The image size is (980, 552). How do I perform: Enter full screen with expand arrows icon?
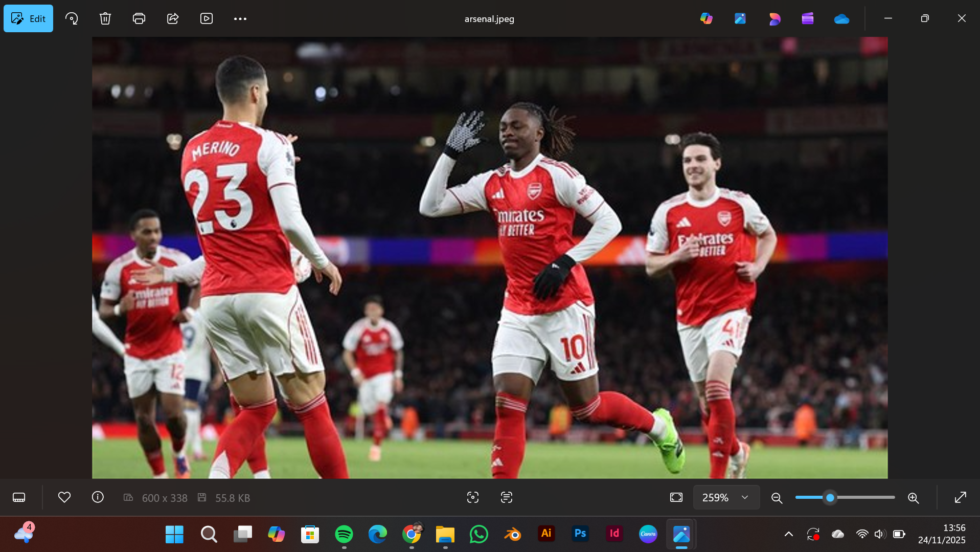click(x=961, y=497)
